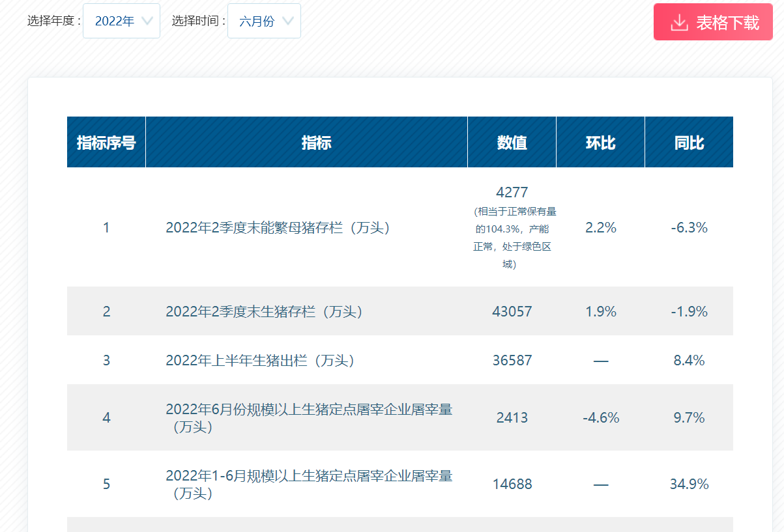Click the value 43057 cell
This screenshot has height=532, width=784.
coord(512,312)
